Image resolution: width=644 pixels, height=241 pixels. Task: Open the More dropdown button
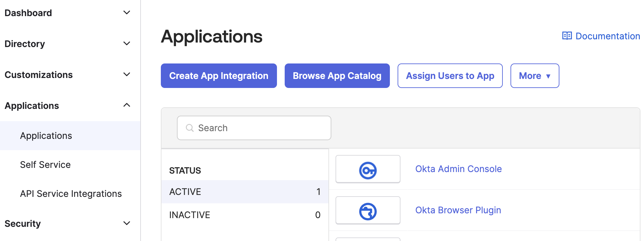[x=535, y=76]
